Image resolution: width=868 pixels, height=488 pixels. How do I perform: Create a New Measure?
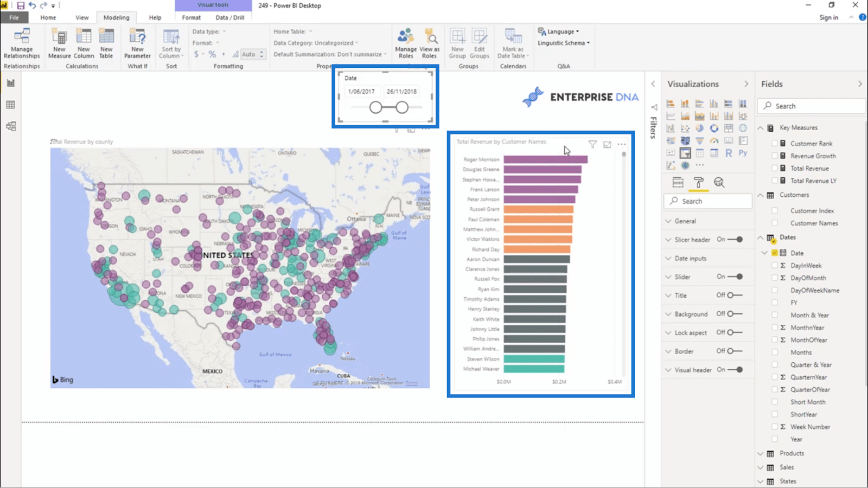[59, 43]
